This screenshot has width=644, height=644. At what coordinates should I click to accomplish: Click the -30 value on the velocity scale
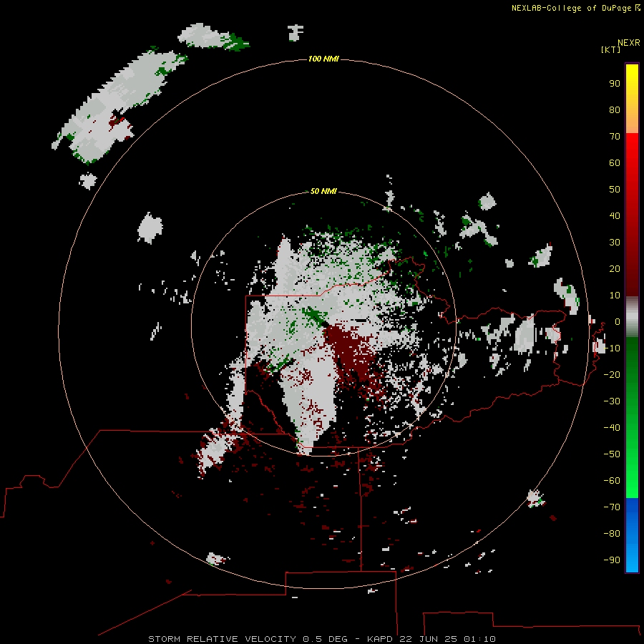pos(612,401)
